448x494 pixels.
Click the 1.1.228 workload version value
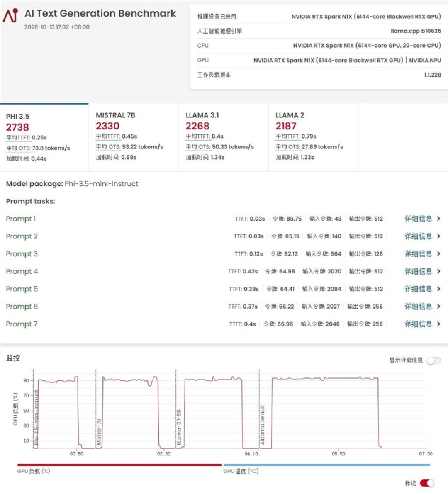[433, 75]
